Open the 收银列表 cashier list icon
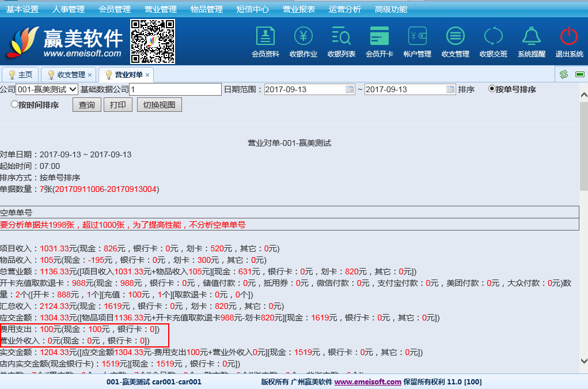The image size is (588, 389). coord(341,37)
